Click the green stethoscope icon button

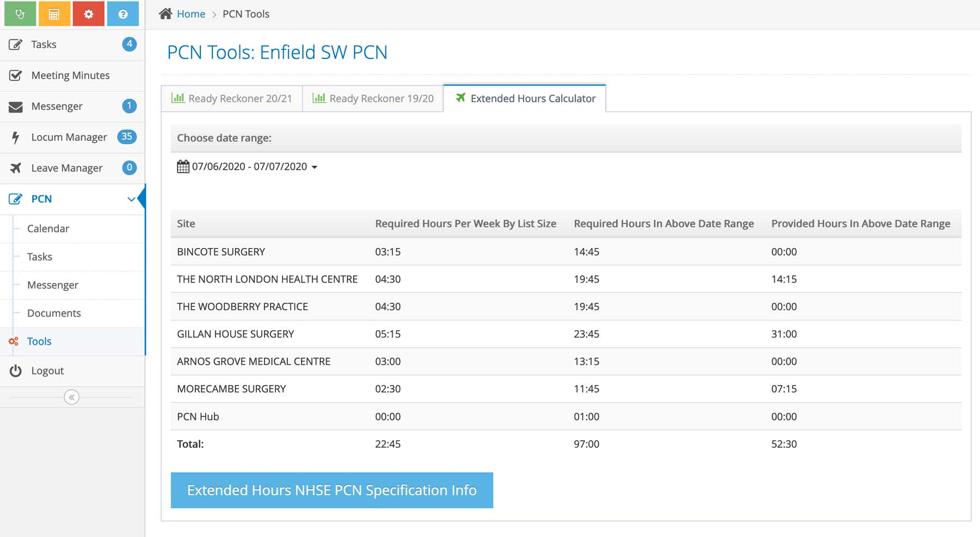click(x=20, y=14)
